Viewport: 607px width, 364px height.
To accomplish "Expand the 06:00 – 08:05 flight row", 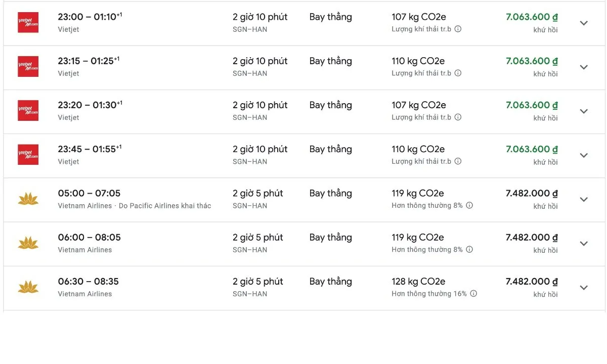I will point(584,243).
